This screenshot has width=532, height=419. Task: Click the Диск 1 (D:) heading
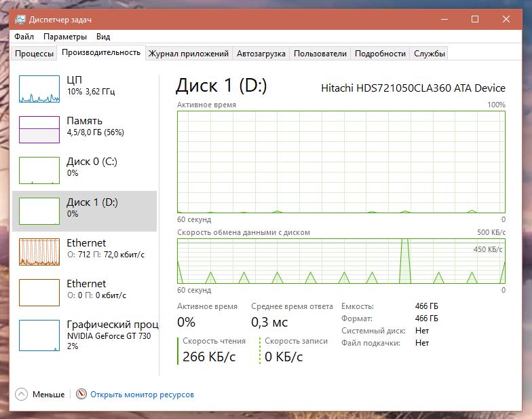pyautogui.click(x=221, y=86)
